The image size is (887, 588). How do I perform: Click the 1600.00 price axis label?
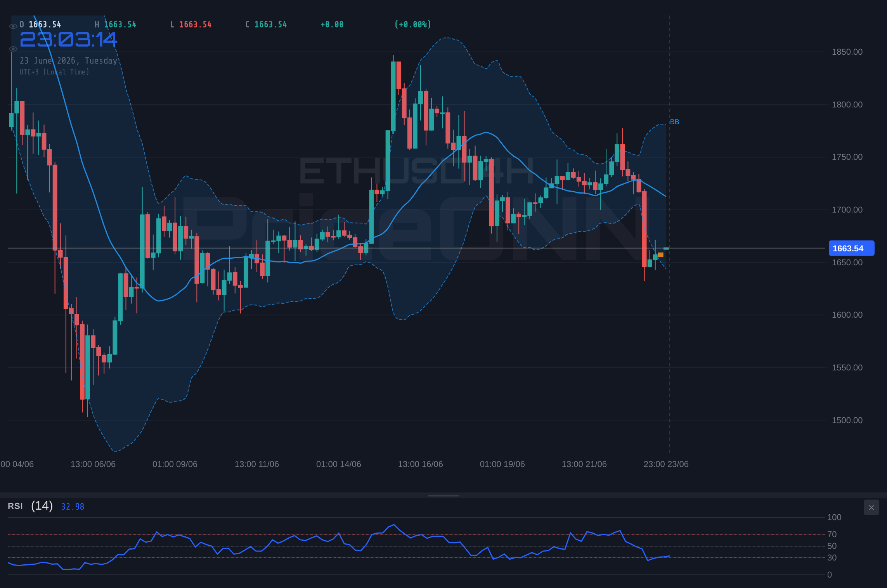tap(847, 315)
